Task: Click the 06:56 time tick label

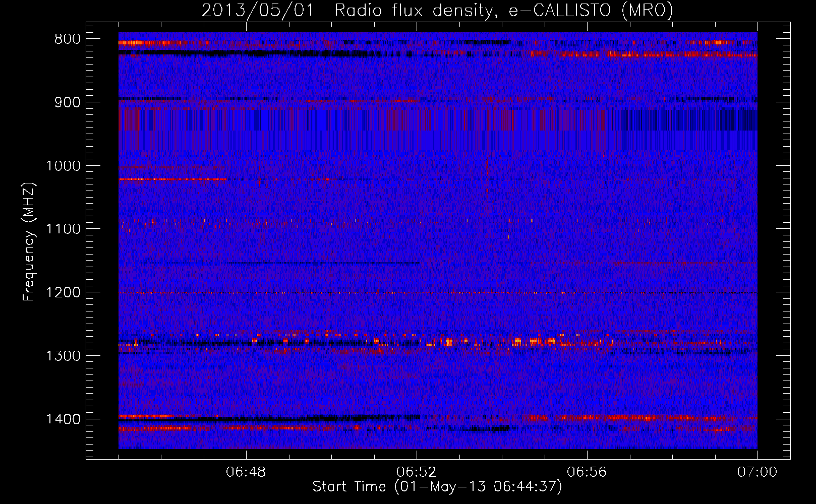Action: tap(587, 472)
